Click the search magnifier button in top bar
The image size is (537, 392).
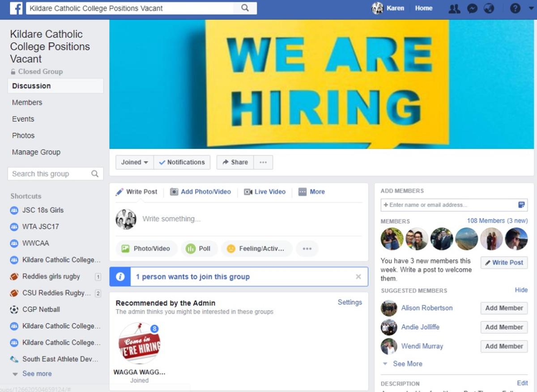(245, 8)
